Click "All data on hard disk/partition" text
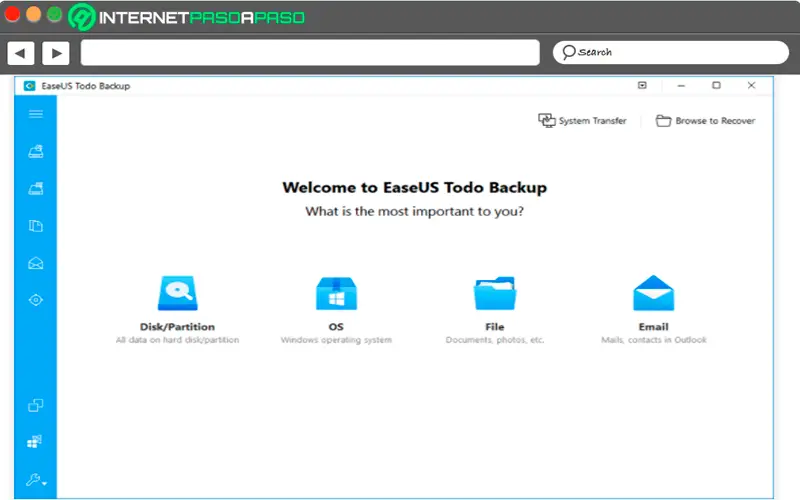Viewport: 800px width, 500px height. pos(178,340)
